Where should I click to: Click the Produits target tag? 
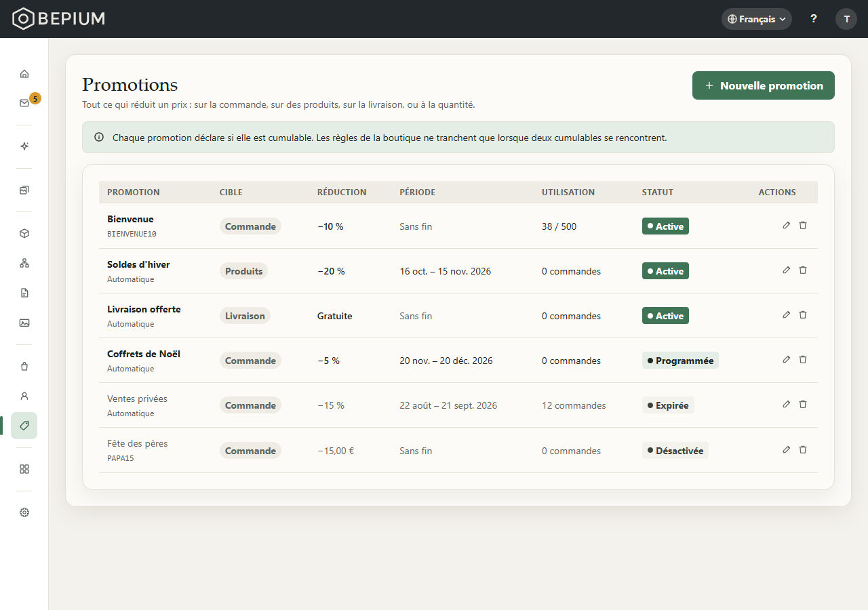pyautogui.click(x=243, y=271)
